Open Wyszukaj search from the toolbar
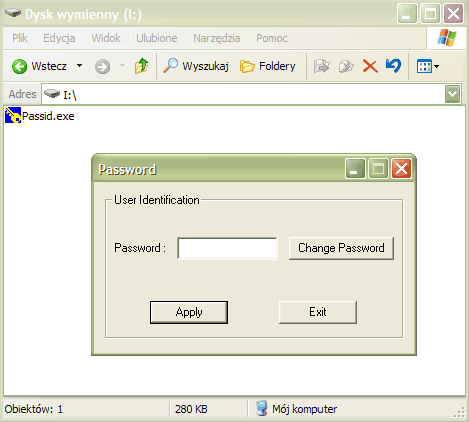Image resolution: width=469 pixels, height=422 pixels. coord(196,66)
